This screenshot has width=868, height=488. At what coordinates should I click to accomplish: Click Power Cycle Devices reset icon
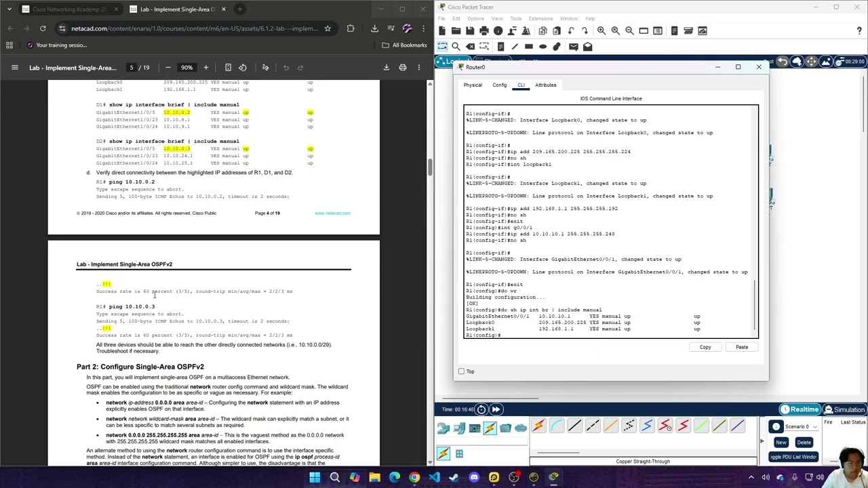[x=481, y=409]
